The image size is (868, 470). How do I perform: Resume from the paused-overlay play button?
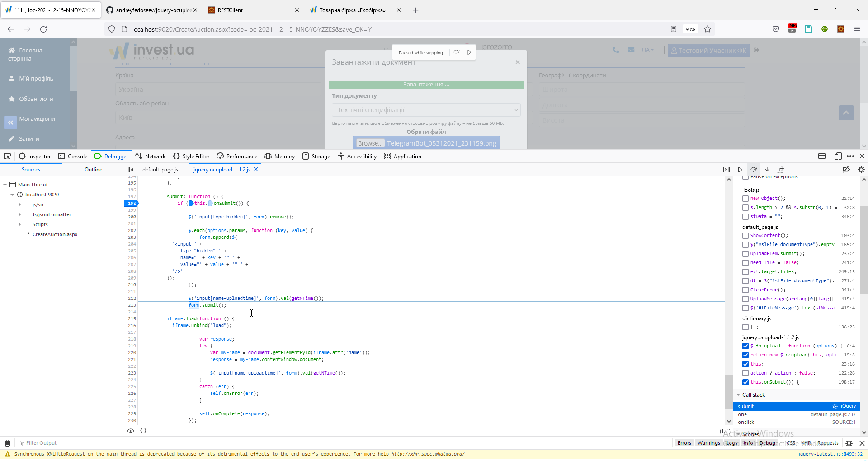point(469,52)
